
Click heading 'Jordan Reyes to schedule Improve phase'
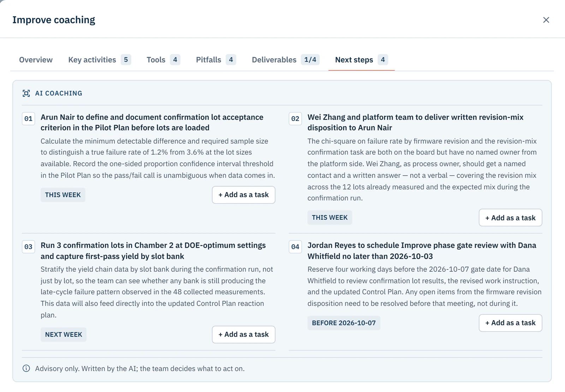point(422,251)
